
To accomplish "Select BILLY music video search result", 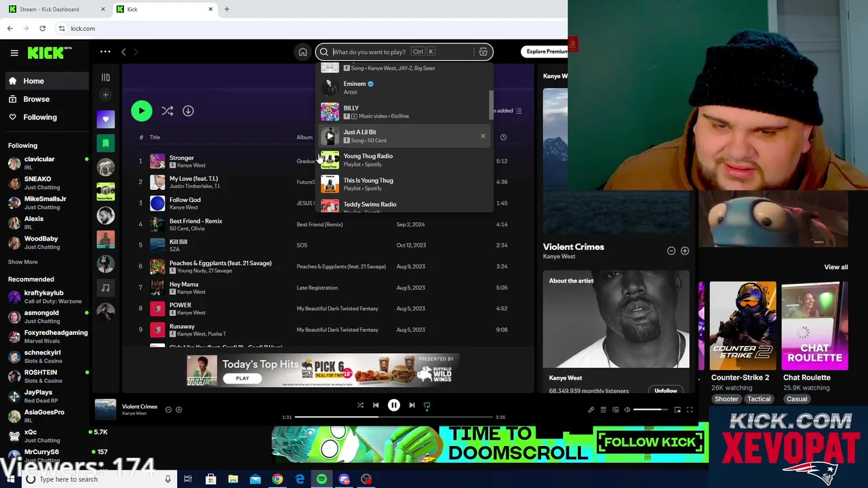I will [x=404, y=112].
